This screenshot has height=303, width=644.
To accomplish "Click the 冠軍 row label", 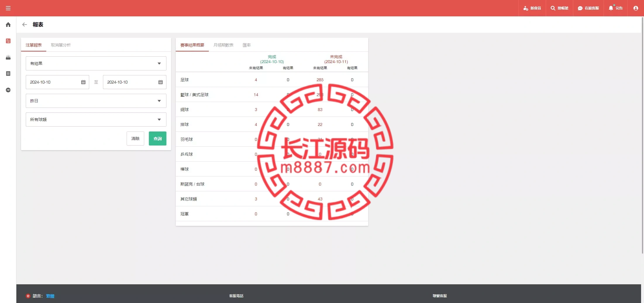I will point(185,214).
